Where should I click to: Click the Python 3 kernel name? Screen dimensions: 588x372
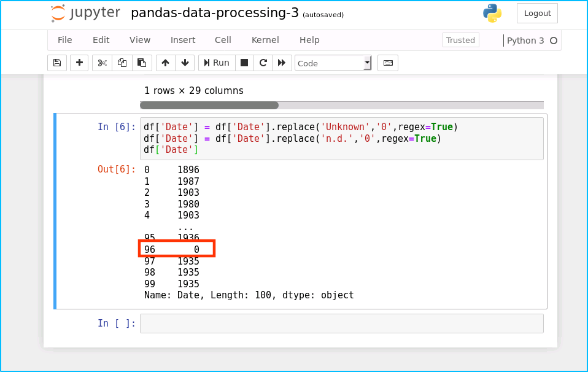pyautogui.click(x=525, y=41)
